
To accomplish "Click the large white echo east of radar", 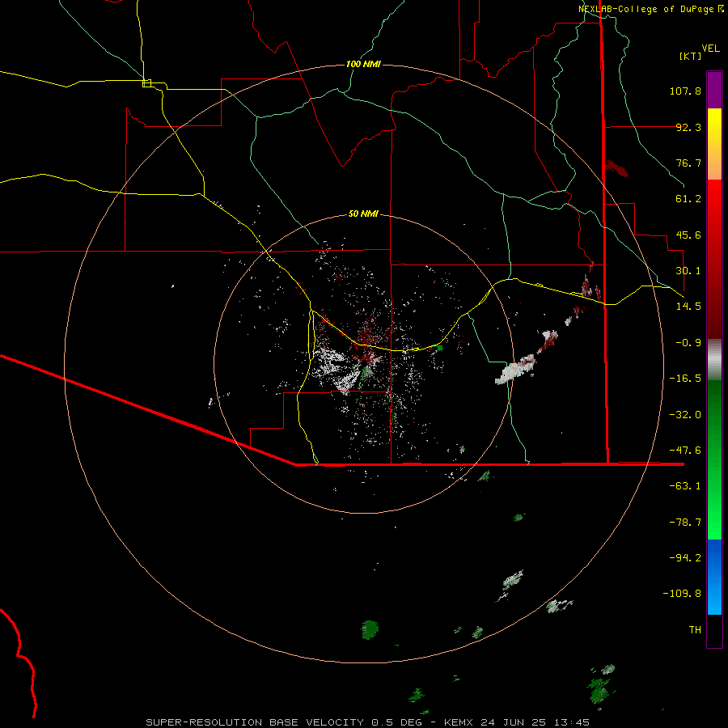I will (x=515, y=370).
